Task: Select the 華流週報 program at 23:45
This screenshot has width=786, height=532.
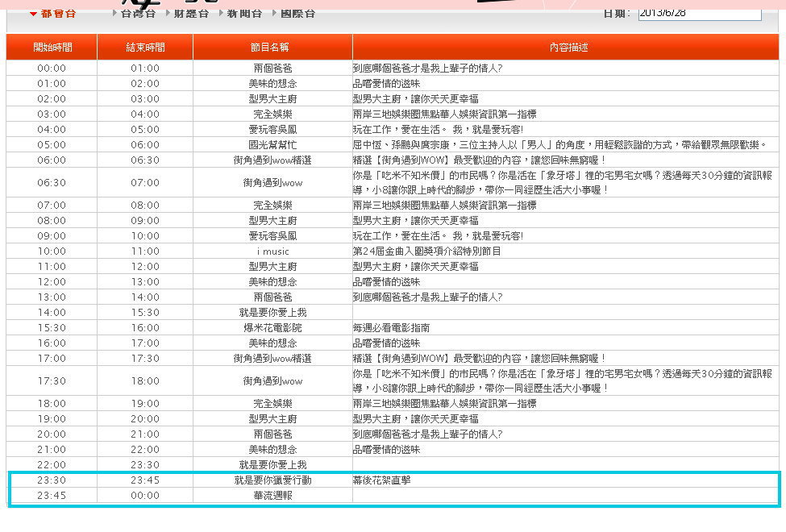Action: coord(272,496)
